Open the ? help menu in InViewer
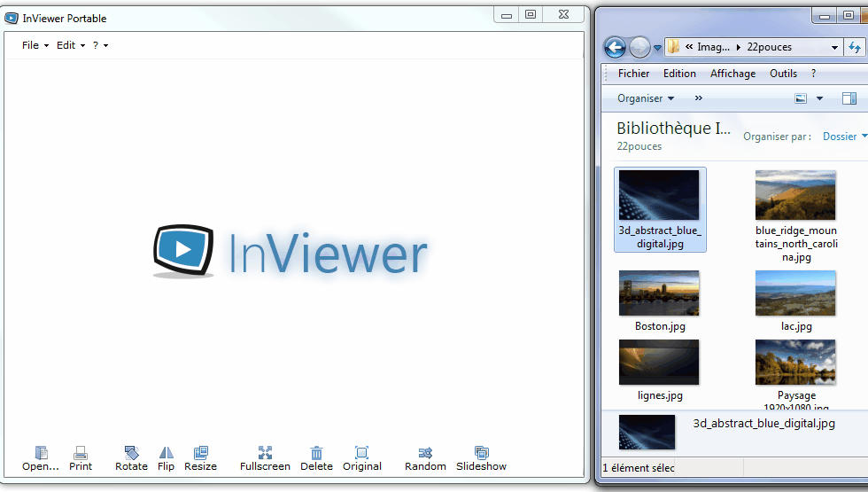 click(100, 45)
